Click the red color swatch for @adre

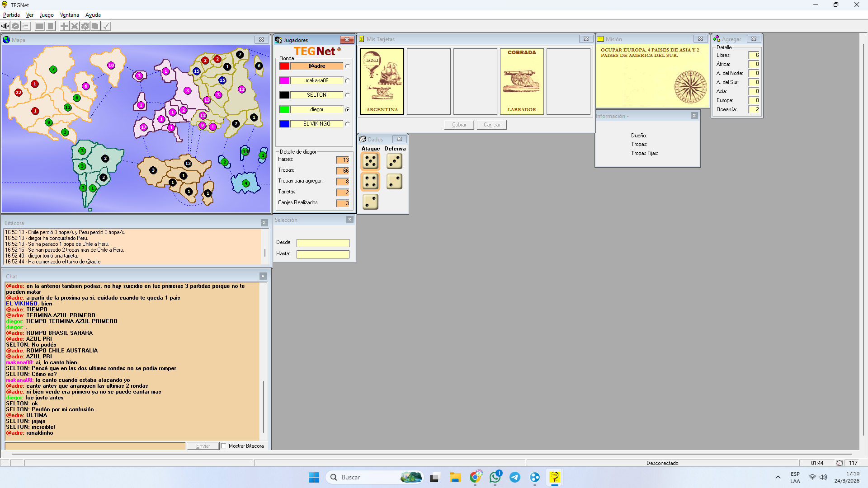(x=284, y=66)
